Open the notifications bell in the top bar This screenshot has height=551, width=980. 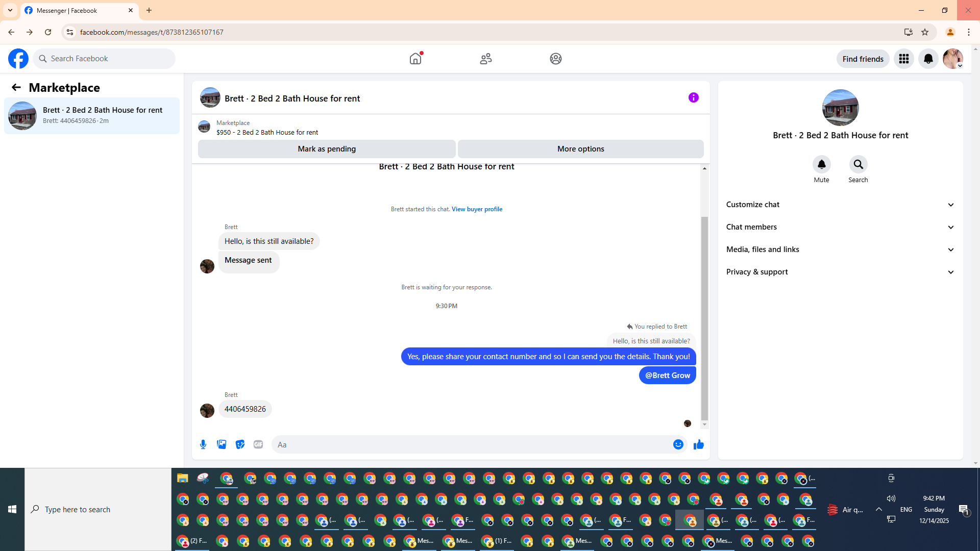tap(928, 59)
